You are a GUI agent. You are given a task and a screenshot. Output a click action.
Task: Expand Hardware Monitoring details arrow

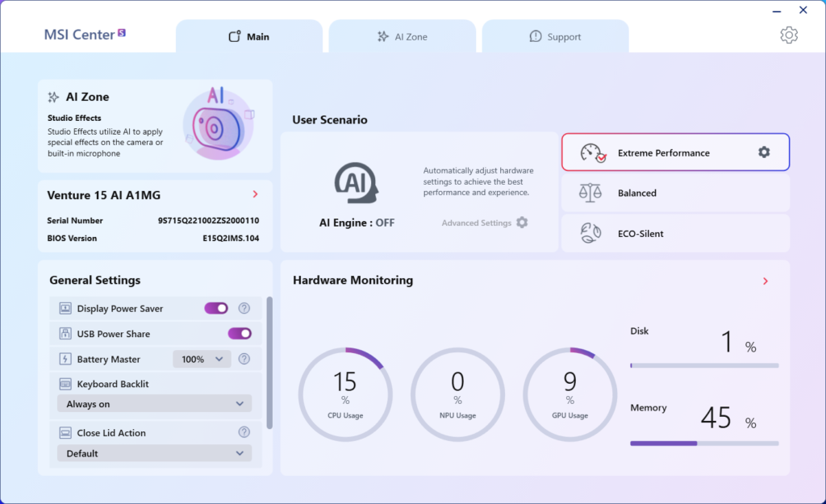click(x=766, y=281)
